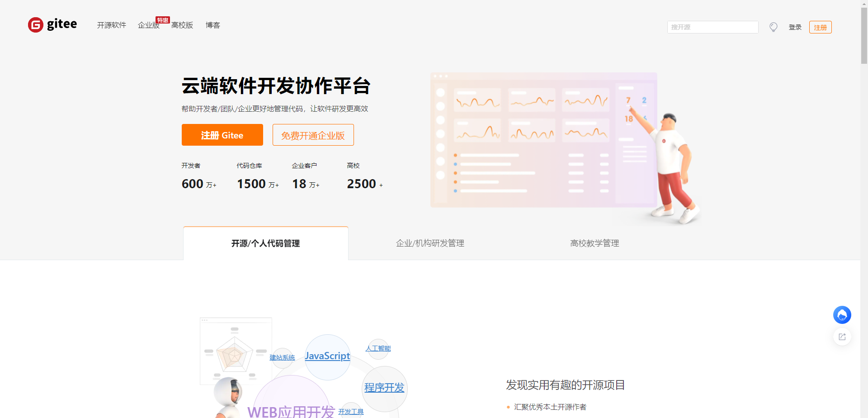Click the orange 注册 Gitee button
The width and height of the screenshot is (868, 418).
(x=222, y=135)
